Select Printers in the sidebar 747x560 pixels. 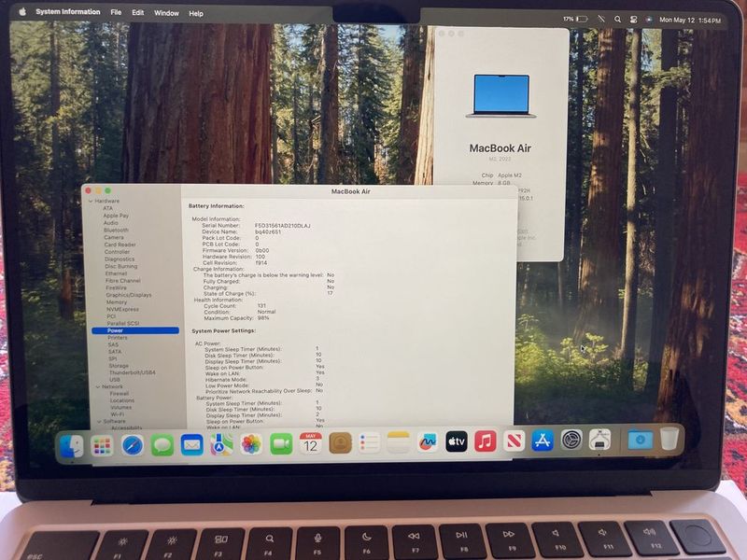(118, 337)
